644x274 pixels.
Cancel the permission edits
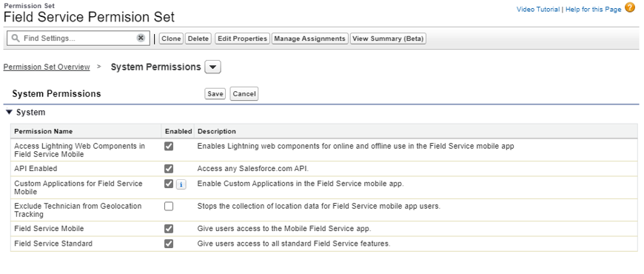point(244,93)
